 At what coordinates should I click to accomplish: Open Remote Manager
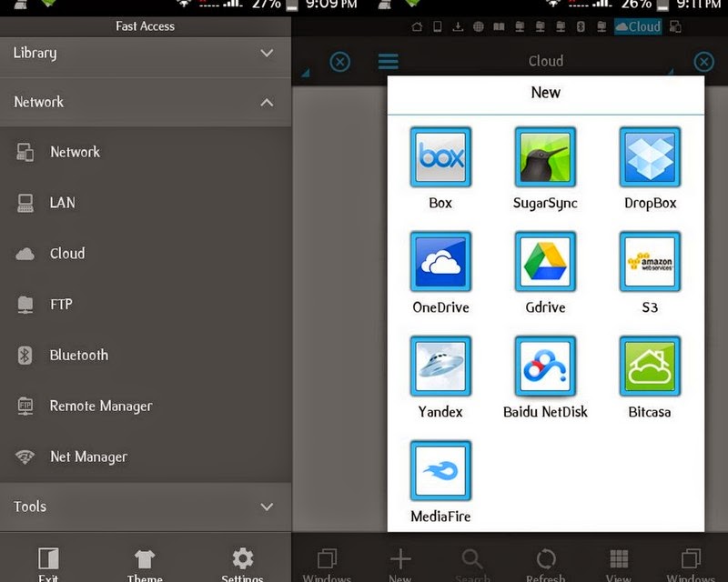click(x=146, y=406)
